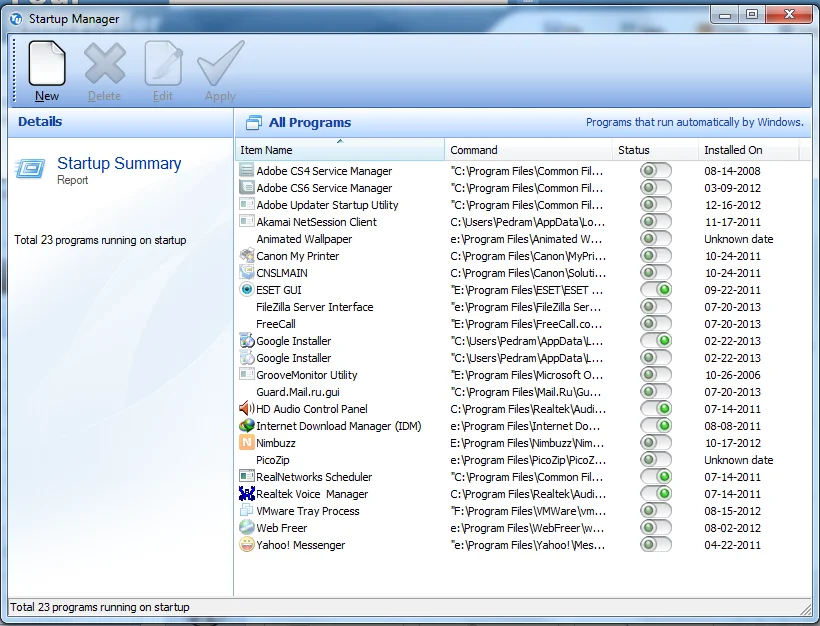
Task: Turn off Internet Download Manager startup toggle
Action: (x=656, y=425)
